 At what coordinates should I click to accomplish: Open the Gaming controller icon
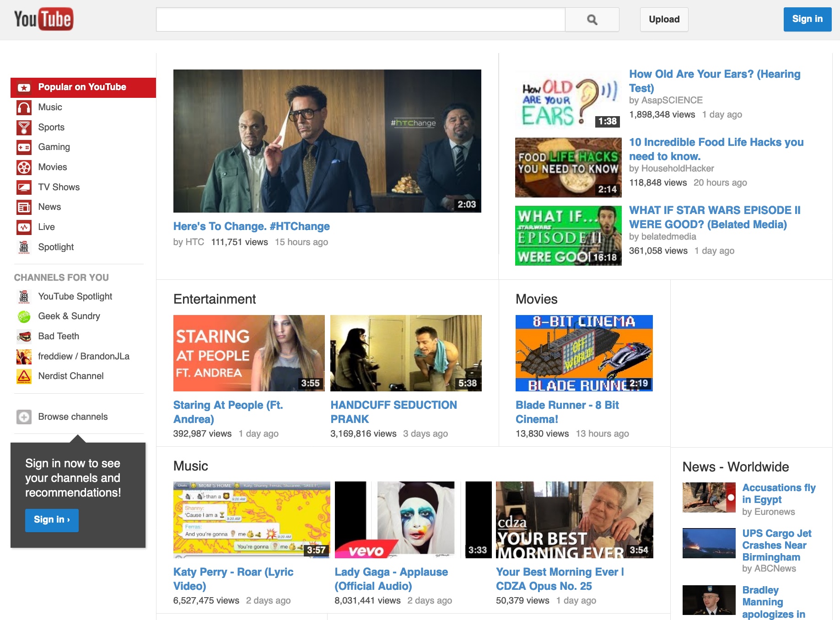click(x=24, y=147)
